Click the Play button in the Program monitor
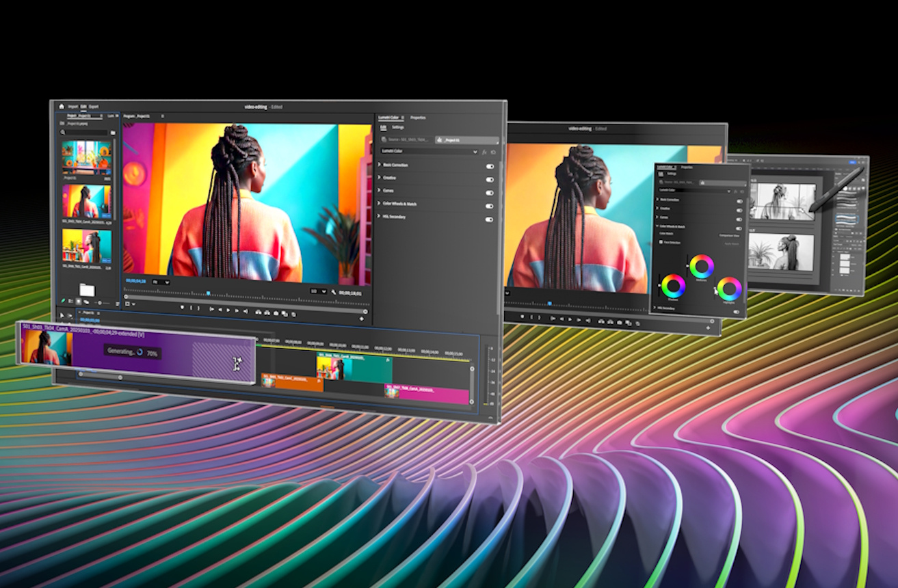Image resolution: width=898 pixels, height=588 pixels. (x=228, y=310)
